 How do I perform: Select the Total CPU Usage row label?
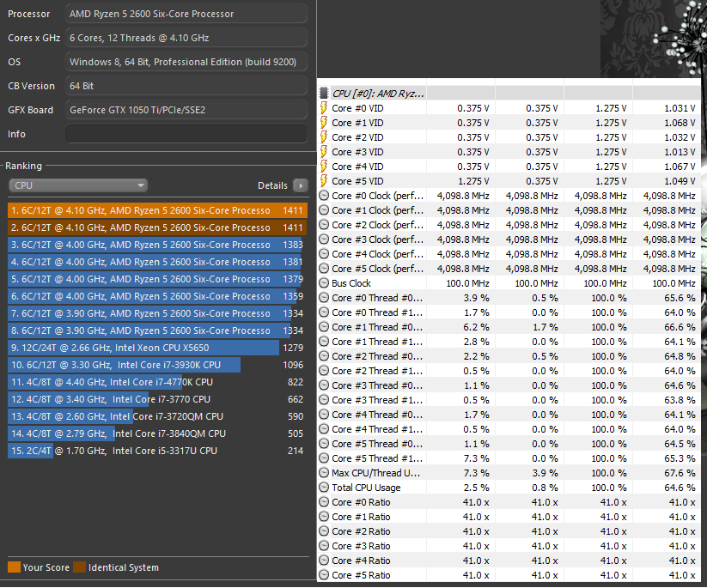[x=366, y=488]
